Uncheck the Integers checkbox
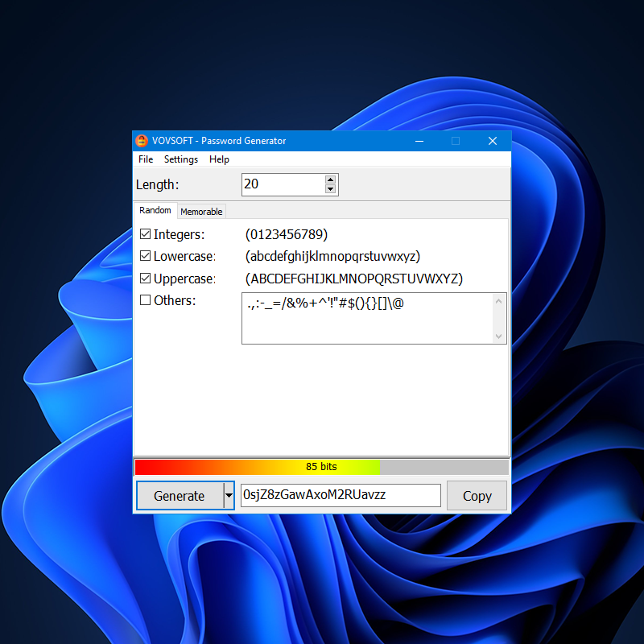Viewport: 644px width, 644px height. click(145, 233)
